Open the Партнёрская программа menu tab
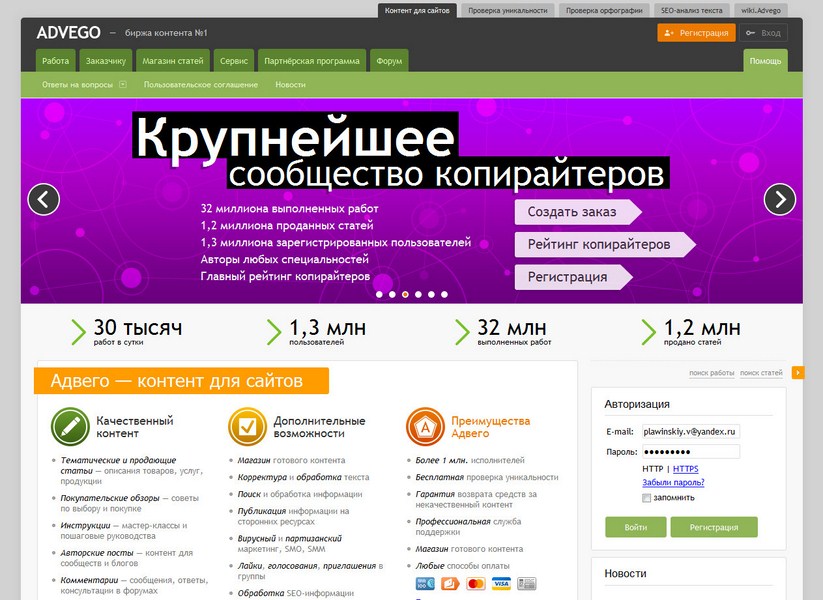The height and width of the screenshot is (600, 823). pyautogui.click(x=312, y=60)
